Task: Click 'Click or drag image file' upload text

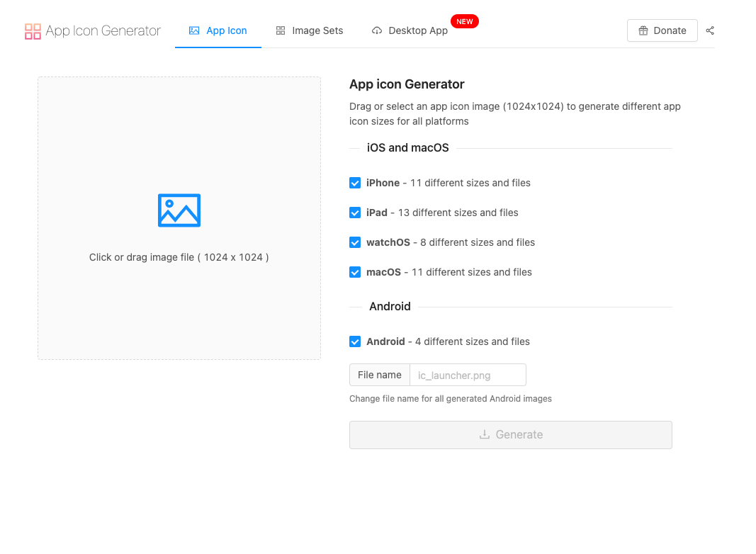Action: pos(179,257)
